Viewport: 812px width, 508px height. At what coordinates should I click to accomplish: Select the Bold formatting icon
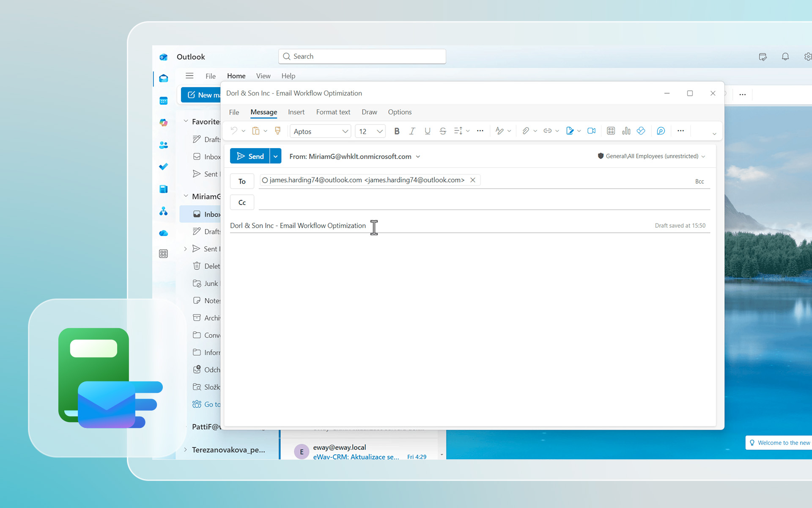pos(397,131)
